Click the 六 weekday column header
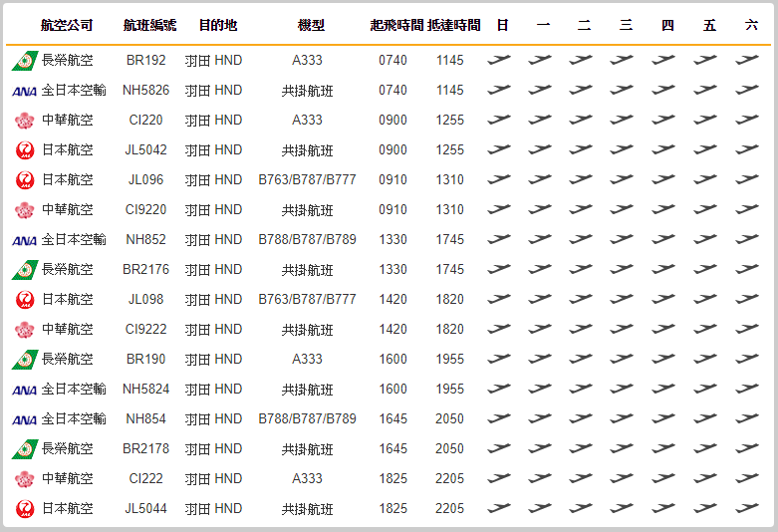Image resolution: width=778 pixels, height=532 pixels. tap(752, 25)
